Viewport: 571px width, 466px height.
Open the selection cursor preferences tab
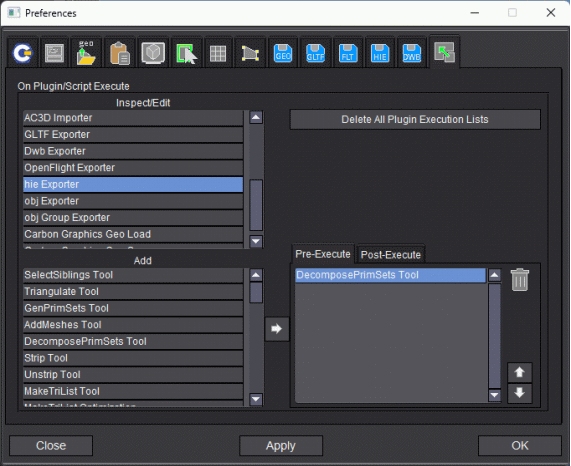186,54
